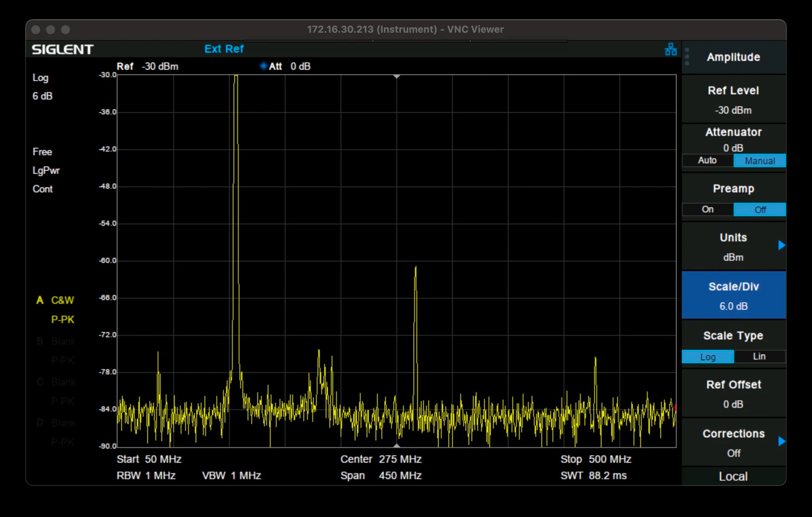Select the Ref Level menu item
This screenshot has height=517, width=812.
pyautogui.click(x=733, y=99)
